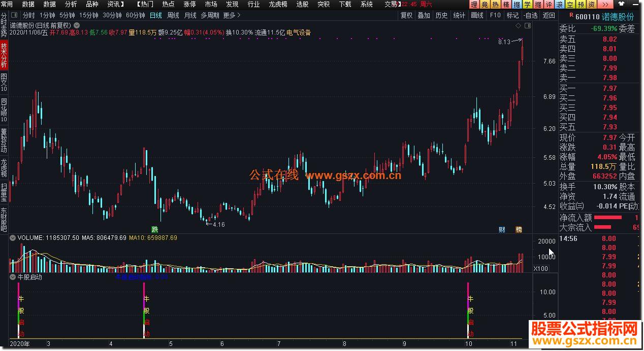
Task: Click the 牛股启动 signal marker near May
Action: [x=146, y=310]
